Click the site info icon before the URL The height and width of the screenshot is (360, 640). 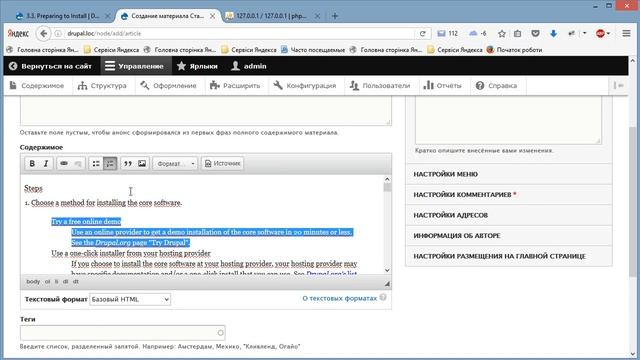point(58,33)
